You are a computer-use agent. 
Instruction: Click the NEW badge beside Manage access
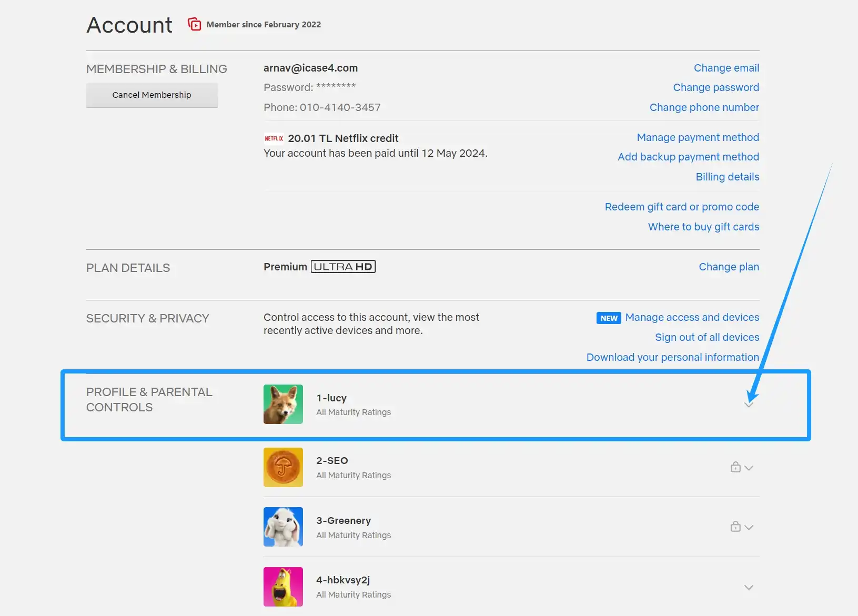[609, 318]
